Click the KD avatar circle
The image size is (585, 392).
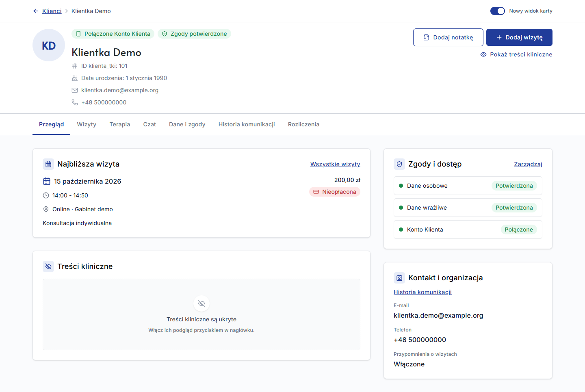[x=49, y=45]
